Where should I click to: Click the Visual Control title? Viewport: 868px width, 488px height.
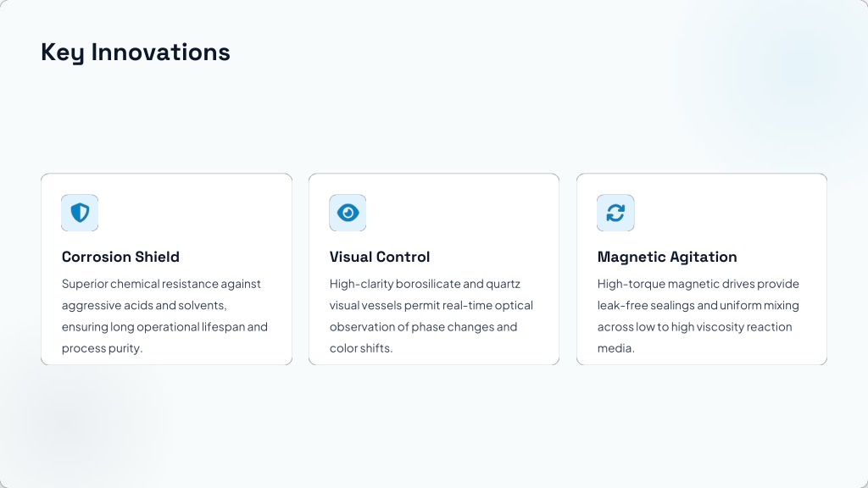pyautogui.click(x=380, y=257)
